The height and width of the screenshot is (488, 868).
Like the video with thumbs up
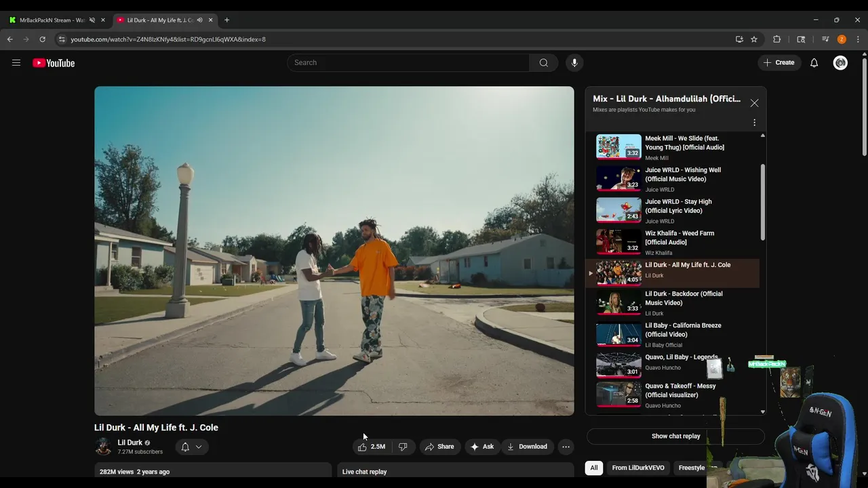(372, 447)
